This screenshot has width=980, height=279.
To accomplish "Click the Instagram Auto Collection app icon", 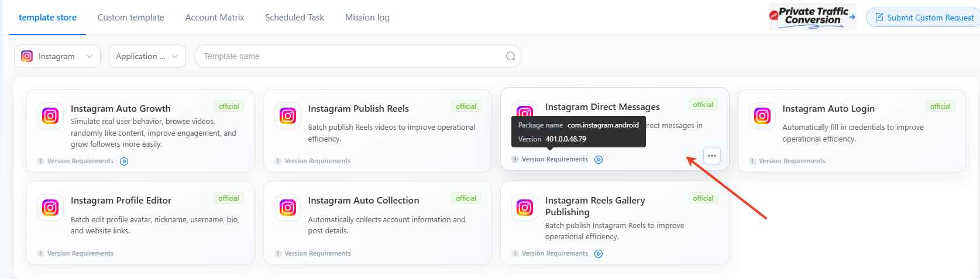I will tap(288, 208).
